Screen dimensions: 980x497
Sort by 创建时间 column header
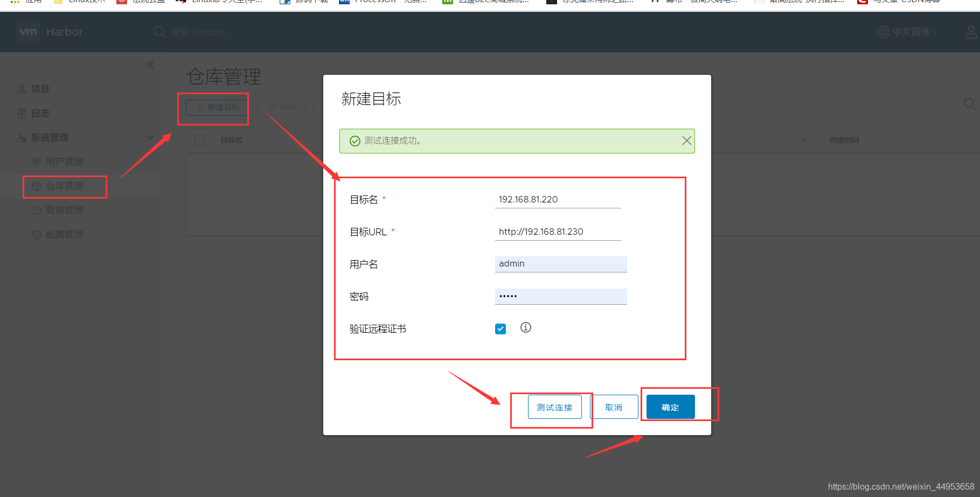pos(844,140)
